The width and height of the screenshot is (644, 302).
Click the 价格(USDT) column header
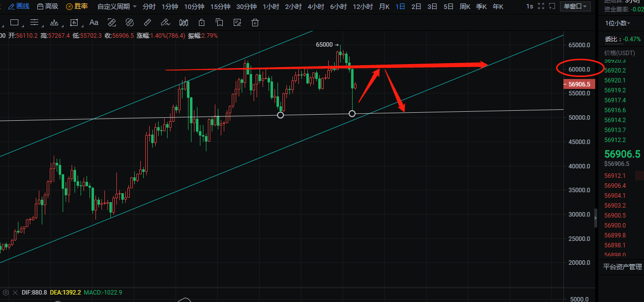click(620, 53)
